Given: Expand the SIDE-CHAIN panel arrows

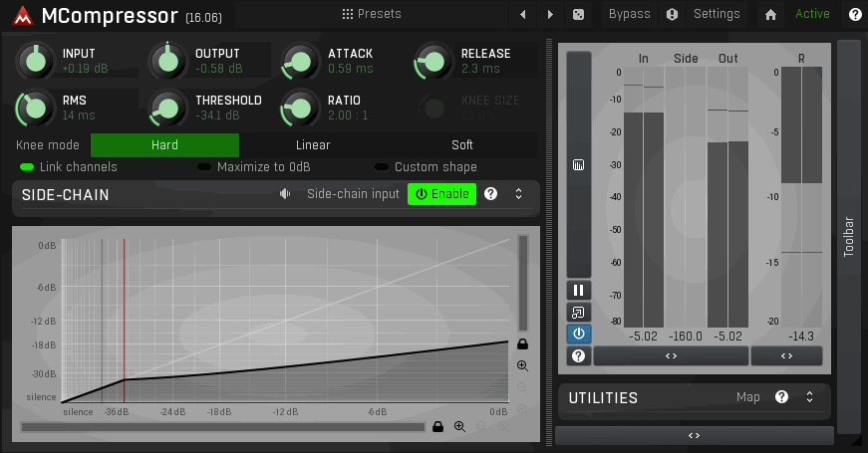Looking at the screenshot, I should [518, 194].
